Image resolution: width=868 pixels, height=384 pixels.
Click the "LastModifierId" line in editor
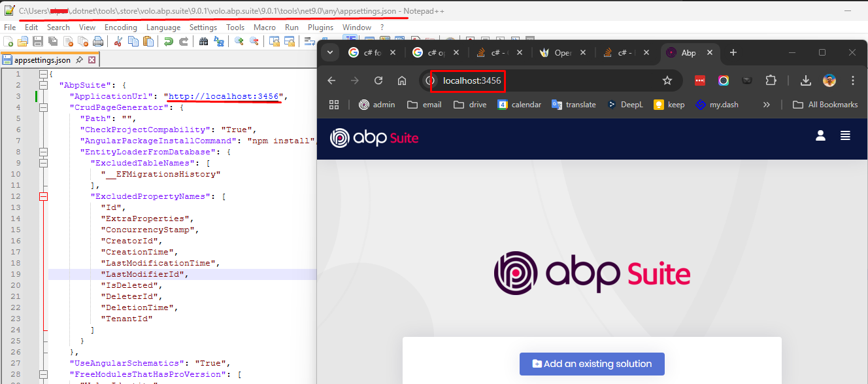(182, 274)
